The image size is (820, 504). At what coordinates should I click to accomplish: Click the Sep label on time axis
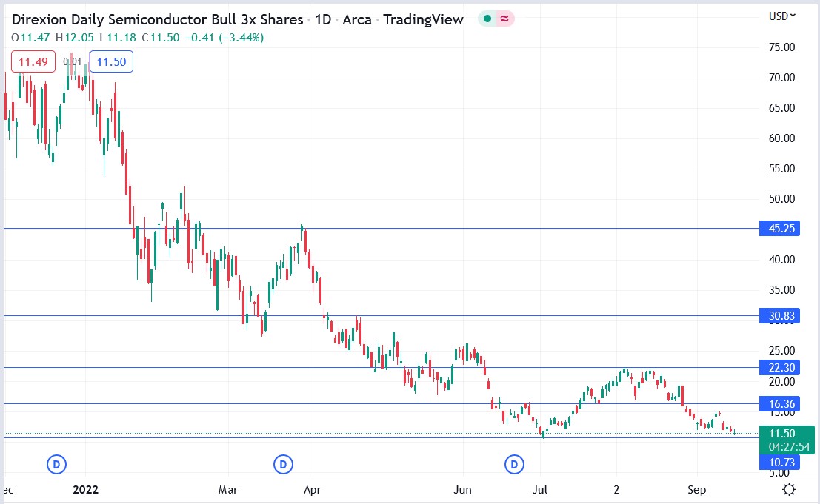coord(696,489)
